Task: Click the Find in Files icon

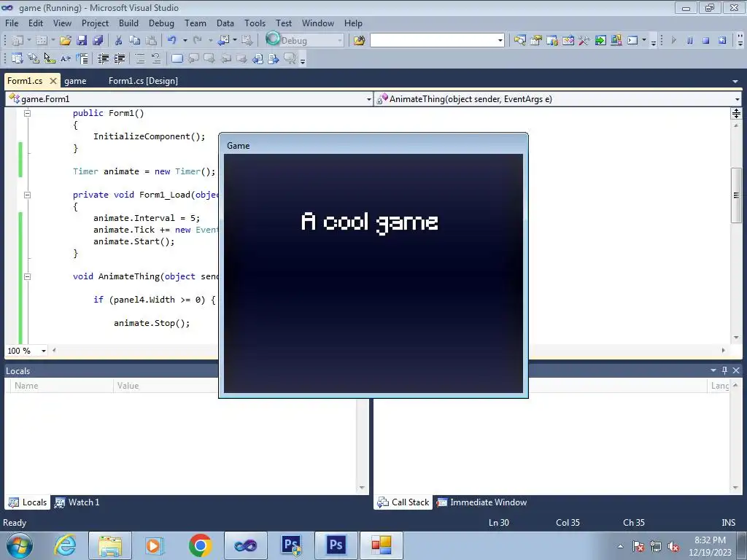Action: (359, 41)
